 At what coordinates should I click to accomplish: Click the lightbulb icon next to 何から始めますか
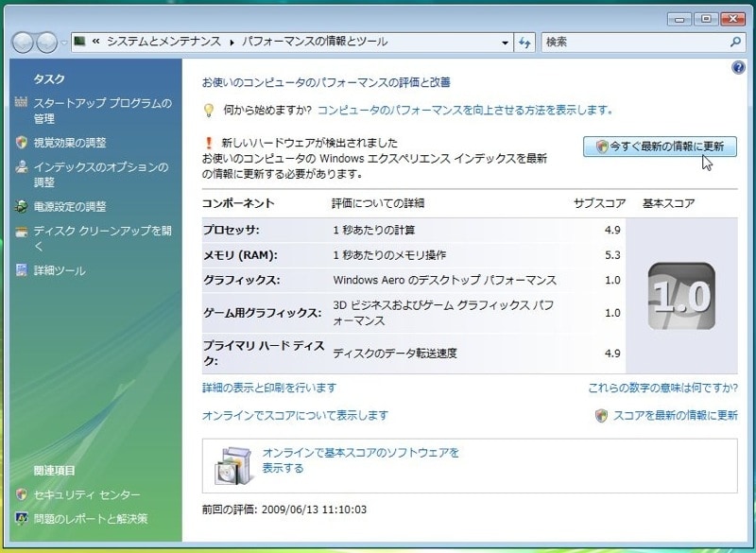click(210, 111)
